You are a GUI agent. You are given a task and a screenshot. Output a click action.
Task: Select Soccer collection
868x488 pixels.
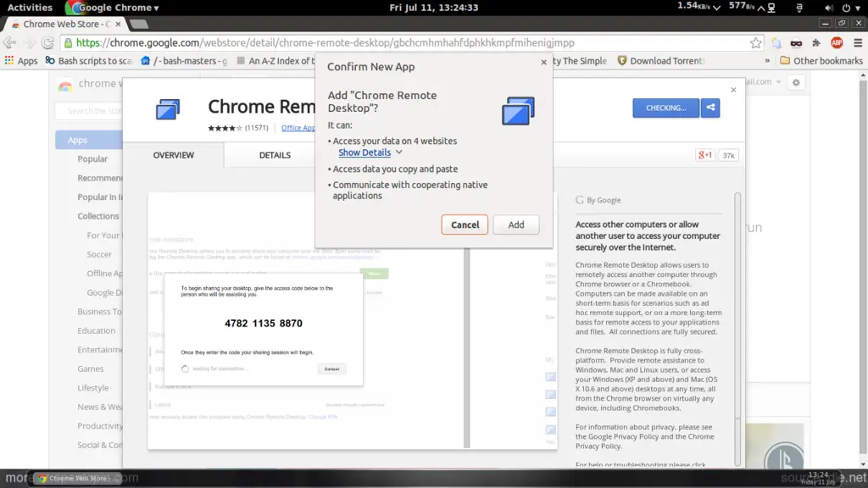pyautogui.click(x=99, y=254)
